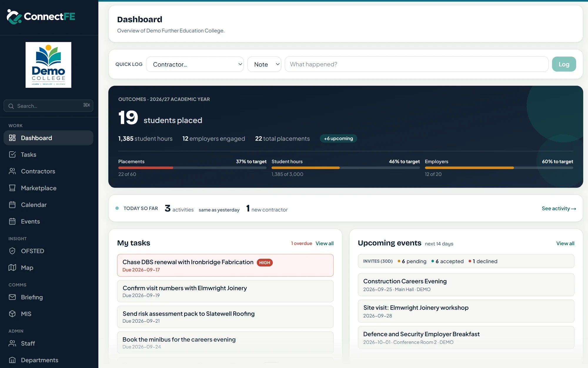Image resolution: width=588 pixels, height=368 pixels.
Task: Click the Staff people icon
Action: [12, 343]
